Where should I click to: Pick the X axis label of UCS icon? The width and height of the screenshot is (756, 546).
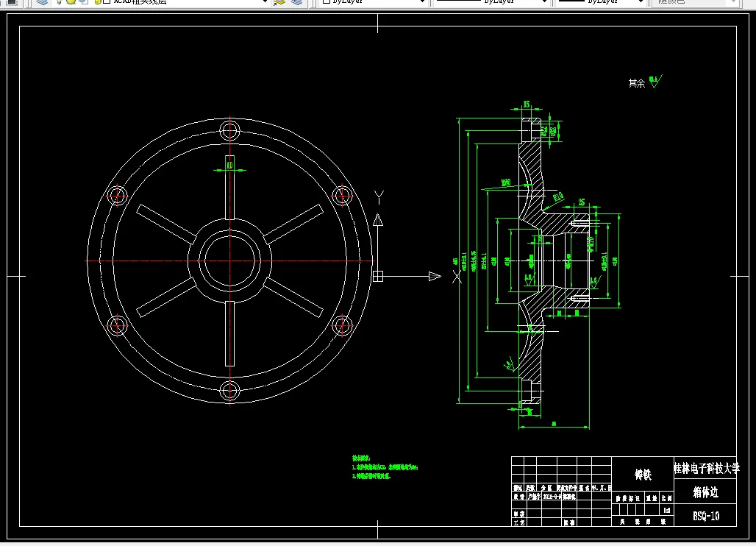[457, 277]
